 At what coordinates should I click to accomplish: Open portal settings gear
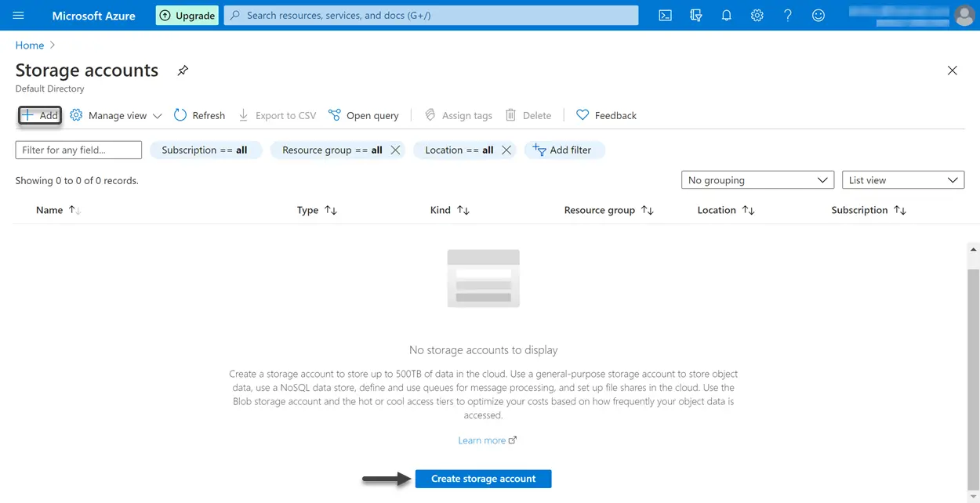point(757,15)
